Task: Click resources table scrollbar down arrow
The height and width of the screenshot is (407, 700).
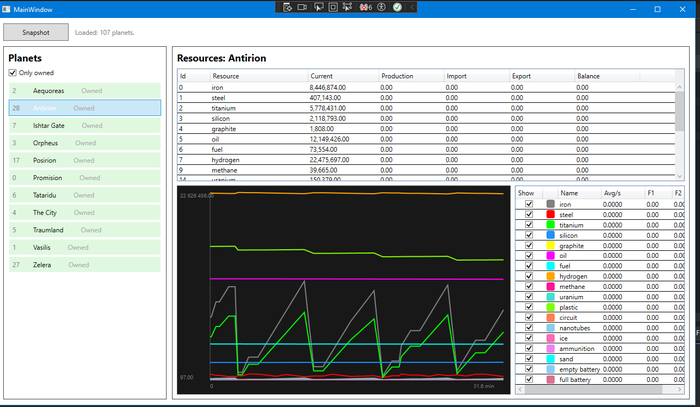Action: tap(679, 176)
